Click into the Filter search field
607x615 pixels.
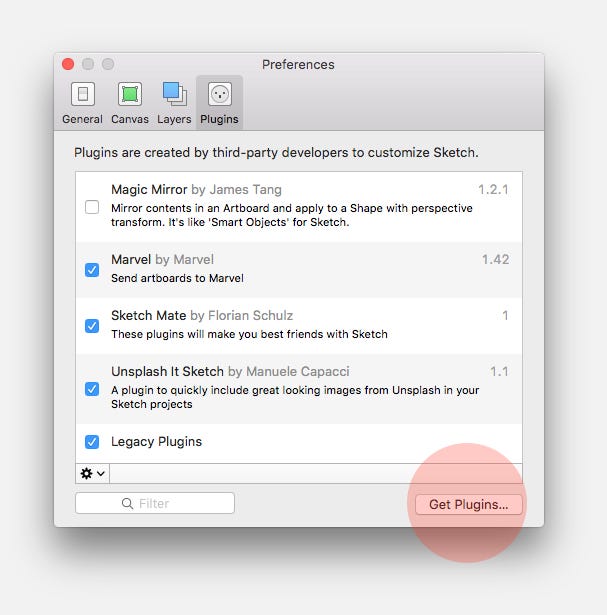click(x=155, y=503)
